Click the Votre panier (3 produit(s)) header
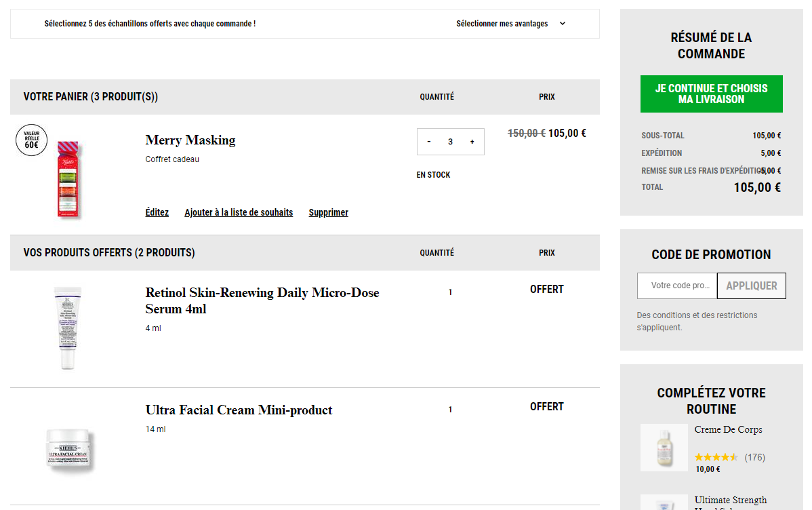 pos(91,96)
